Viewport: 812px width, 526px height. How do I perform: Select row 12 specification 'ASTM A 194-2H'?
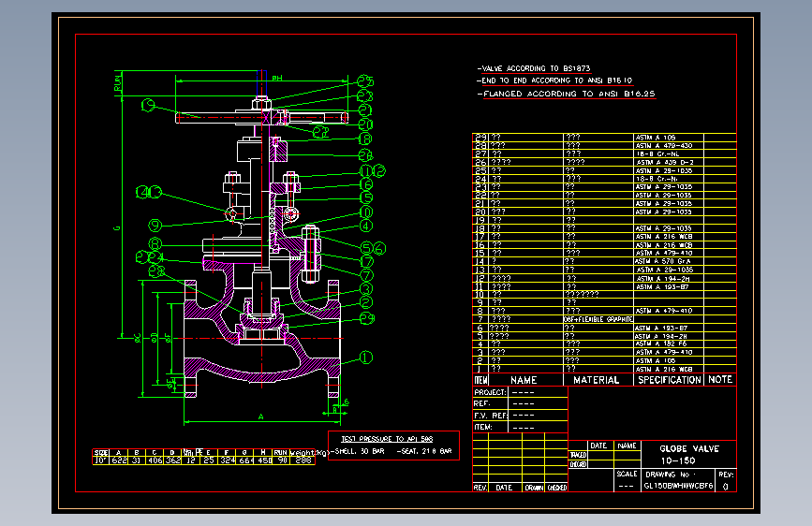663,279
